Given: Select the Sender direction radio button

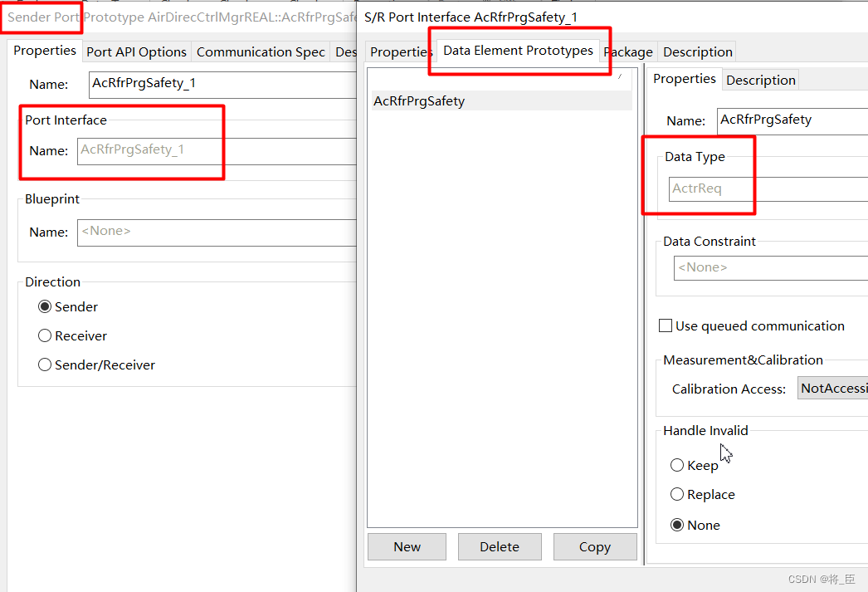Looking at the screenshot, I should (45, 307).
